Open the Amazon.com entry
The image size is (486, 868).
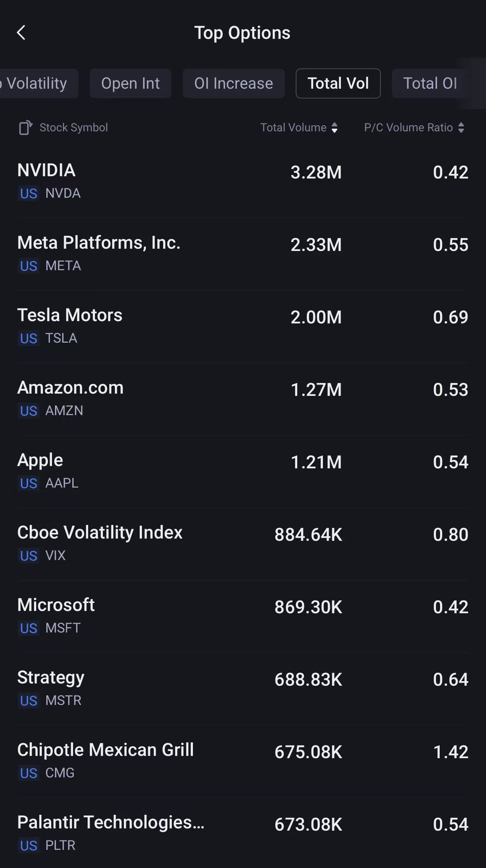pyautogui.click(x=242, y=398)
